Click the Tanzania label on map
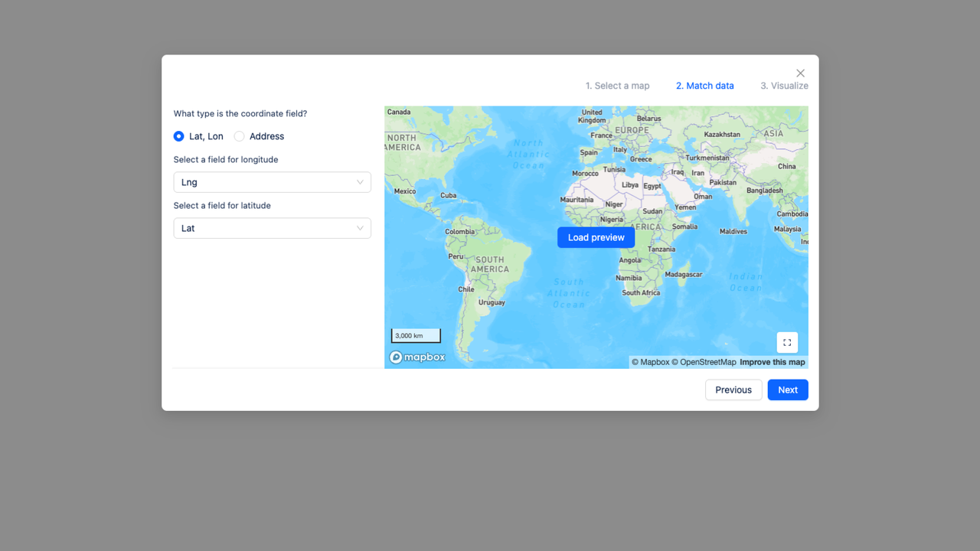 point(661,249)
